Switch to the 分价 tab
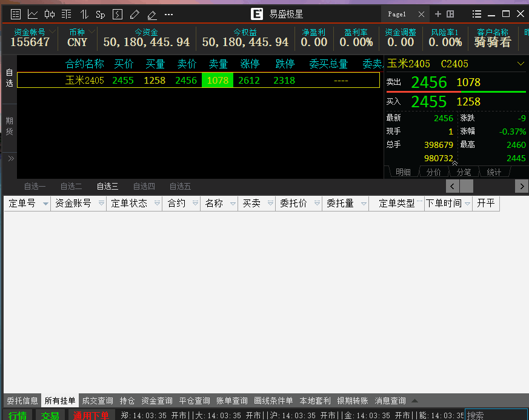529x420 pixels. [x=434, y=172]
